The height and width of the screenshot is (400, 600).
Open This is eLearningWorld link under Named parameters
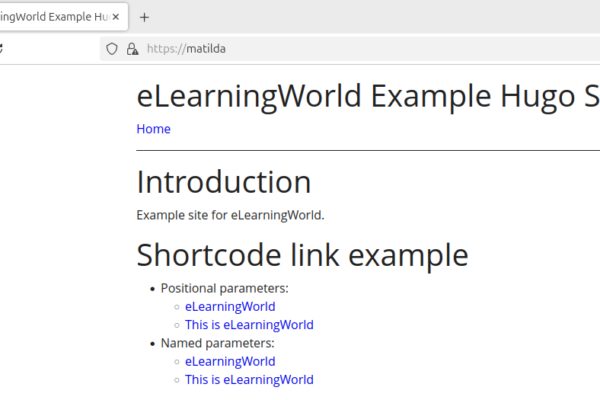(x=249, y=380)
